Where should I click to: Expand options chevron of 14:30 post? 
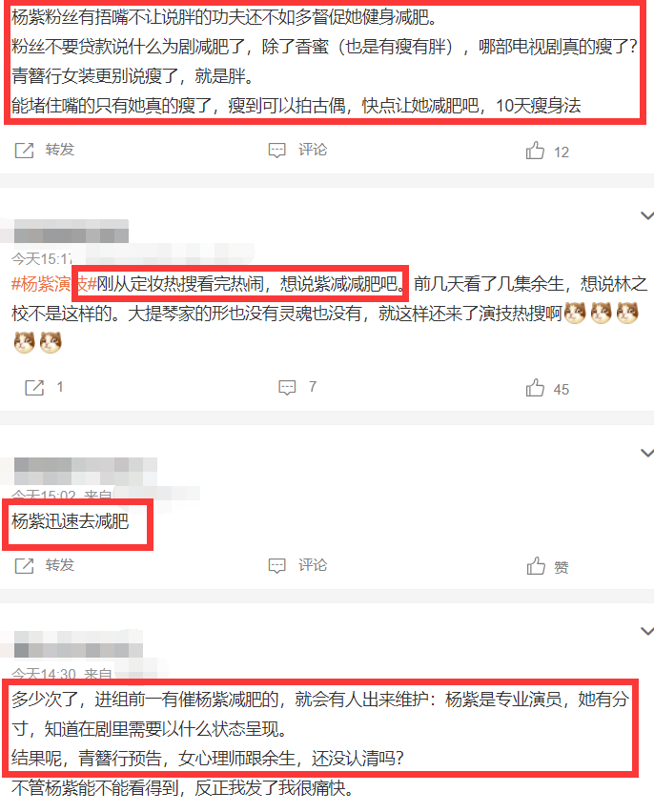click(x=646, y=631)
